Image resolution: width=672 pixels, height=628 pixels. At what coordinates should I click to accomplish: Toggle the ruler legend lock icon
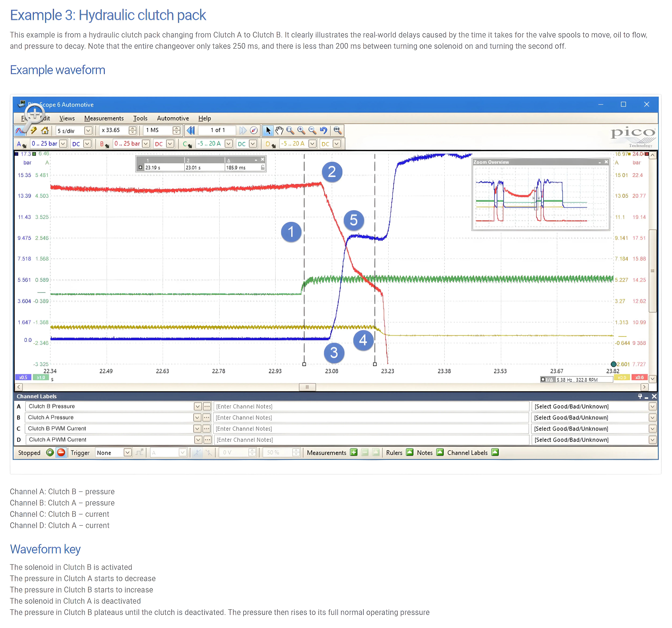[x=262, y=167]
